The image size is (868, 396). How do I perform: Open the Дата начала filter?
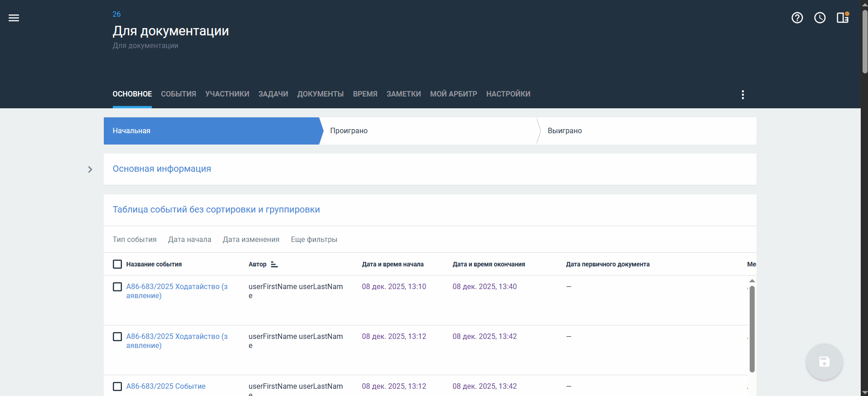point(189,239)
